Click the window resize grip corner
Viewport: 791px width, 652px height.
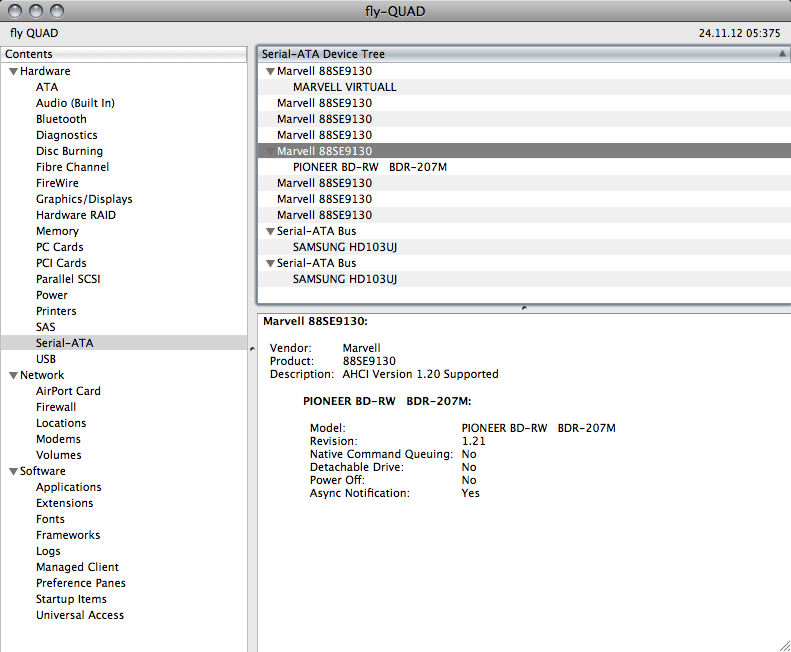coord(782,644)
